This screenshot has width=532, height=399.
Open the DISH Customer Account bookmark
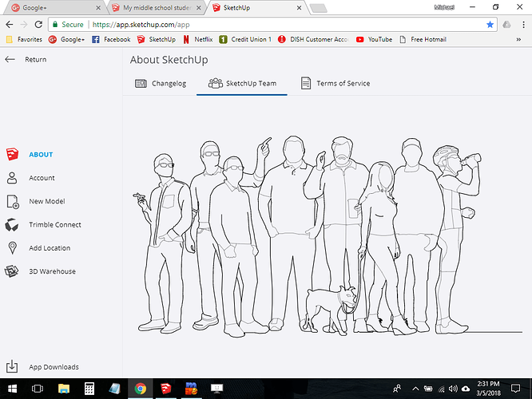click(x=313, y=39)
